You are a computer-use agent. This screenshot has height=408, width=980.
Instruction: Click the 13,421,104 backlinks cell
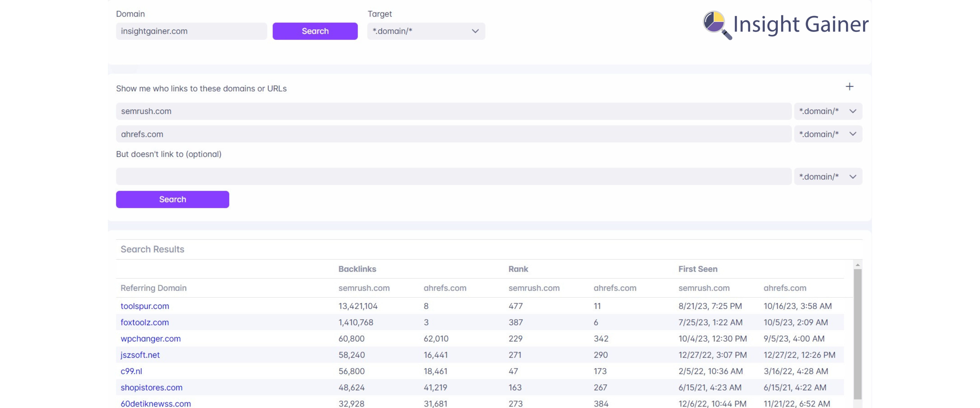(x=358, y=306)
